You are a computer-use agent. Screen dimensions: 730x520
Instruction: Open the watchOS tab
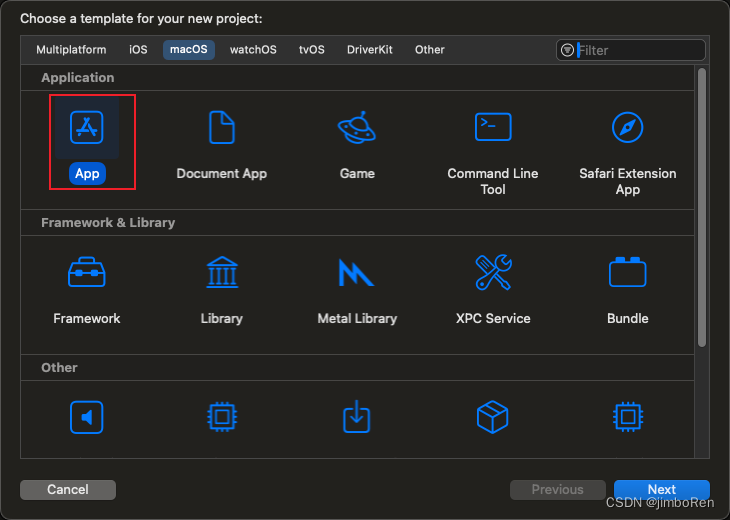[x=253, y=50]
